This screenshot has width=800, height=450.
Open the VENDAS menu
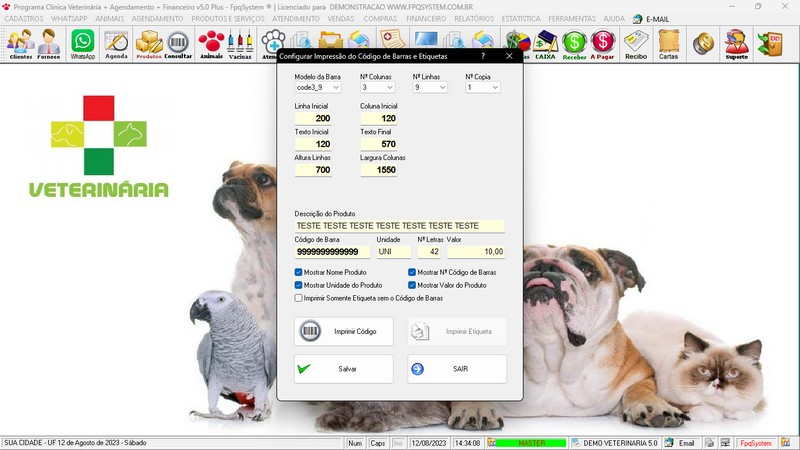(x=341, y=19)
